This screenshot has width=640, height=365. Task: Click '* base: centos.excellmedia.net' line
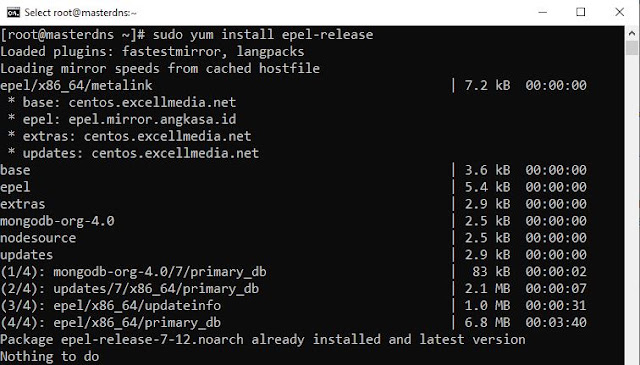[x=122, y=102]
